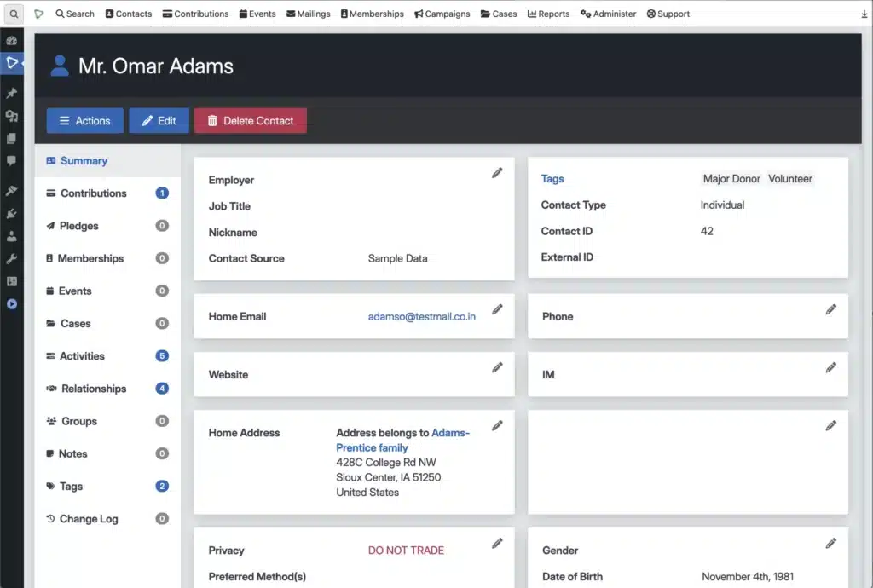Edit the Website field pencil icon
Viewport: 873px width, 588px height.
(498, 366)
